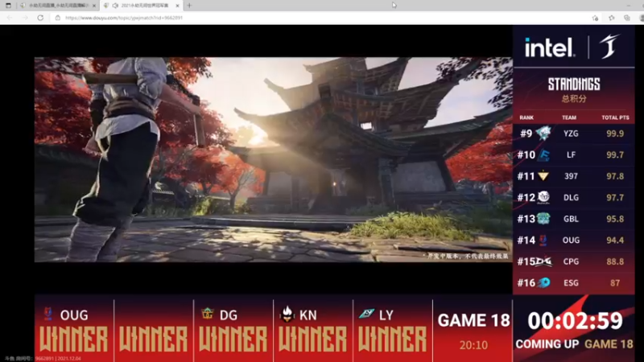
Task: Open the collections icon
Action: 627,18
